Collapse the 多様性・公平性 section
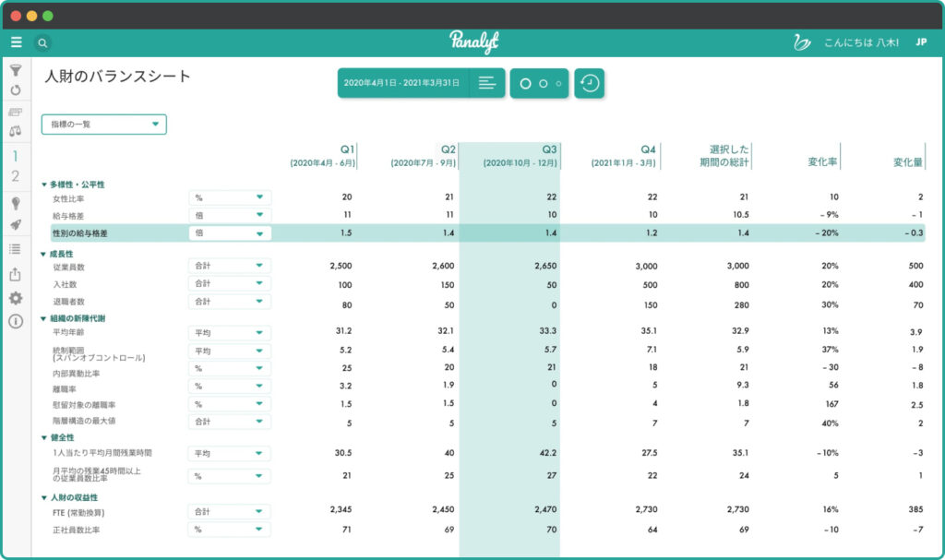The width and height of the screenshot is (945, 560). point(44,185)
